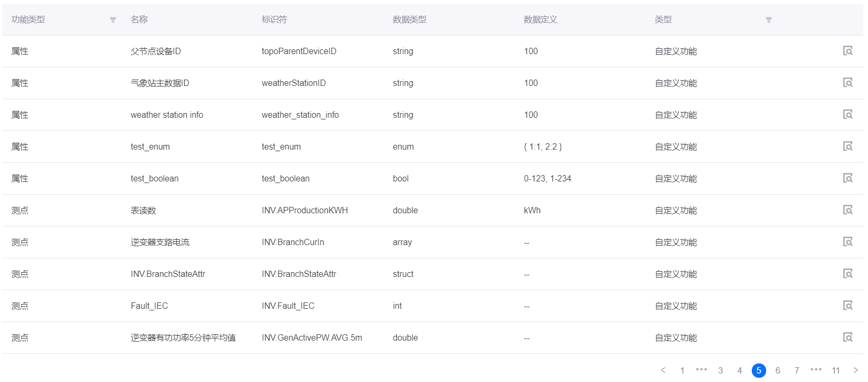Open view icon for INV.APProductionKWH row
This screenshot has height=382, width=868.
(848, 210)
